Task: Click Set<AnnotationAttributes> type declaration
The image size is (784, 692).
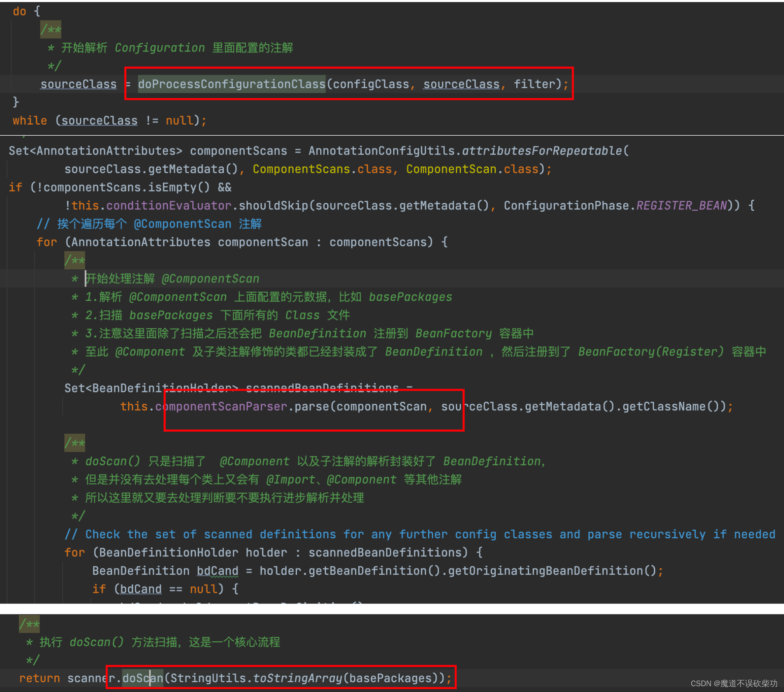Action: pos(96,151)
